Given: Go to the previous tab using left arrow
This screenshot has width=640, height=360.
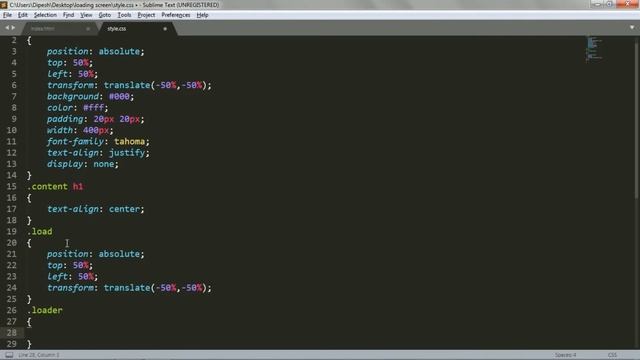Looking at the screenshot, I should [x=7, y=28].
